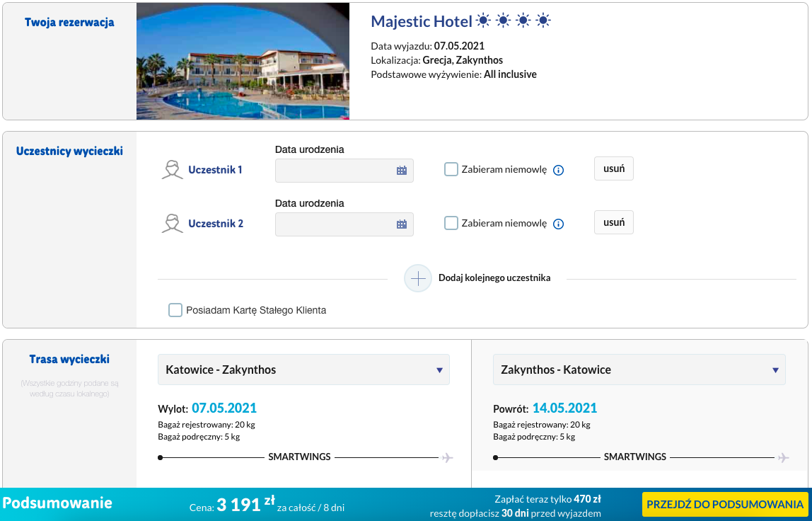Open calendar icon for Uczestnik 2 birth date

[x=401, y=224]
